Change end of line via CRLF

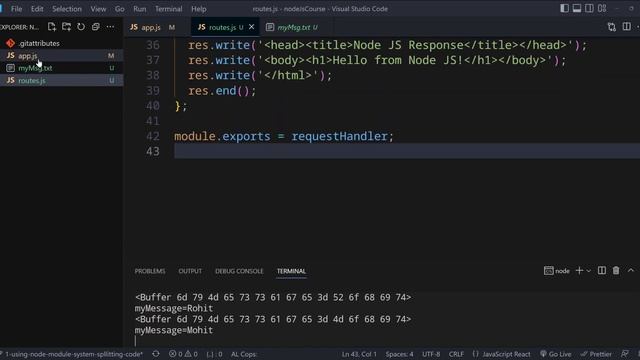(456, 354)
